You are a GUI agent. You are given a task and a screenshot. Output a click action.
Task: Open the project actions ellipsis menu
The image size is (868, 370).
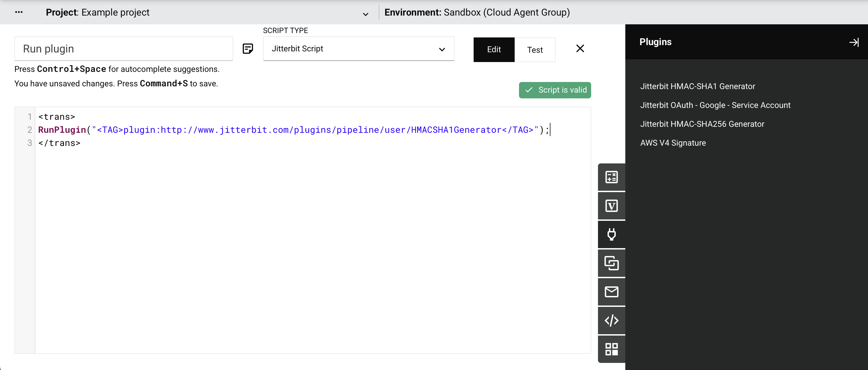(19, 12)
